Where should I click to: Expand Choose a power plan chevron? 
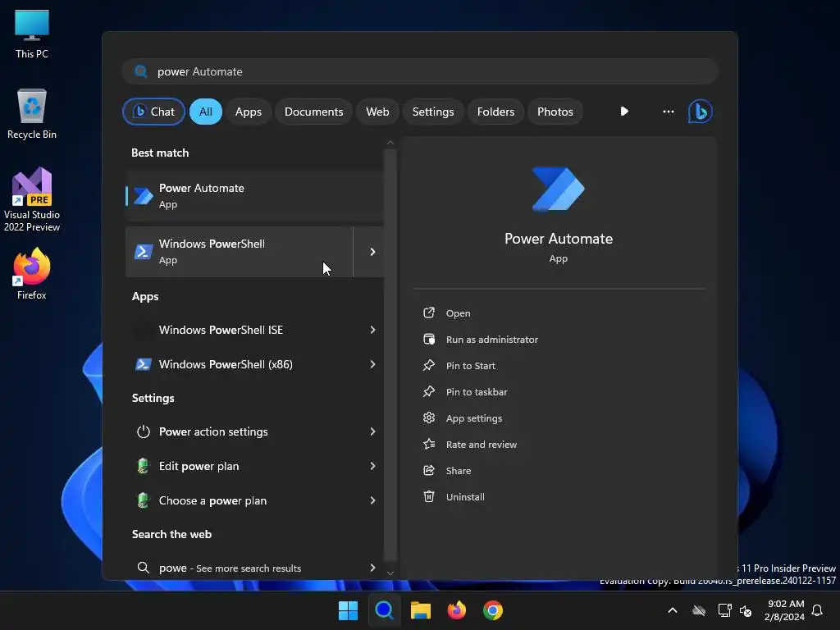(x=372, y=500)
